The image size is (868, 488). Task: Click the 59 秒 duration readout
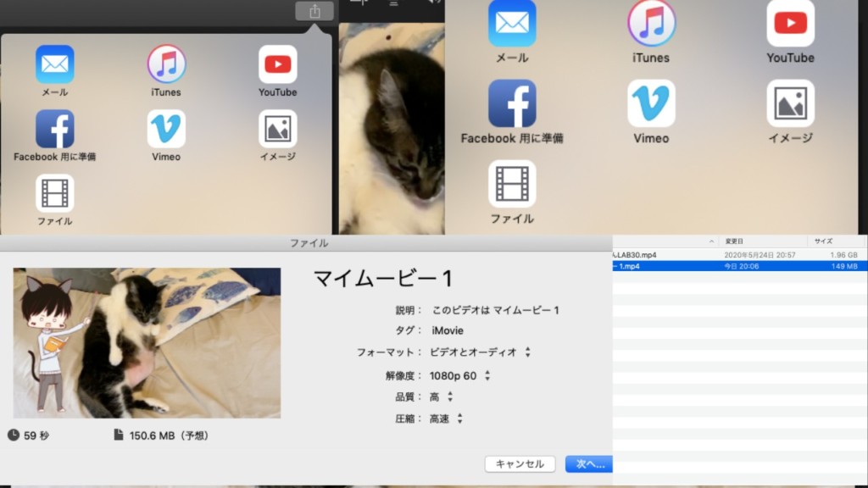29,435
